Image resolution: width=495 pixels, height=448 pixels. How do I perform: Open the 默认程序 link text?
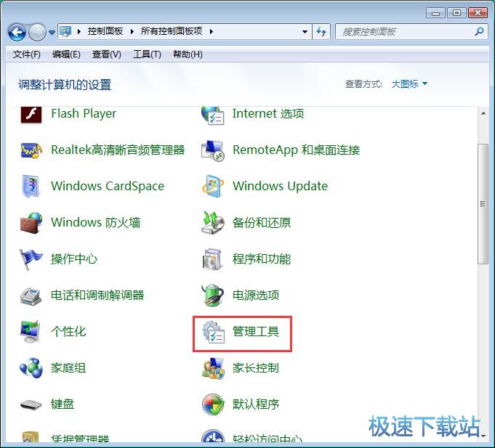coord(256,404)
